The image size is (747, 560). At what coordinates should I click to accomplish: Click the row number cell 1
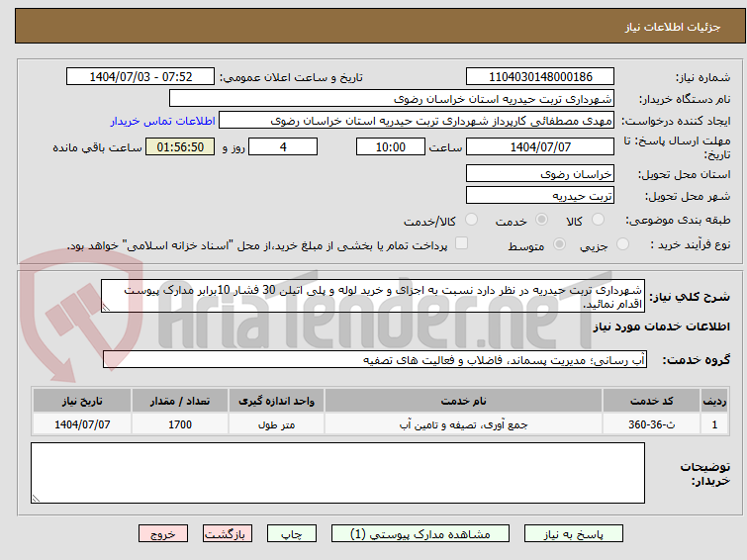click(714, 424)
